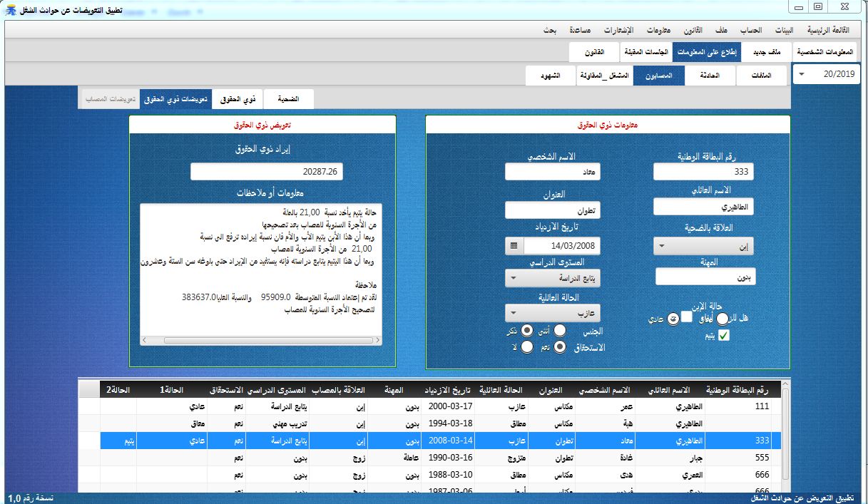The width and height of the screenshot is (868, 504).
Task: Select لا for الاستحقاق field
Action: coord(527,347)
